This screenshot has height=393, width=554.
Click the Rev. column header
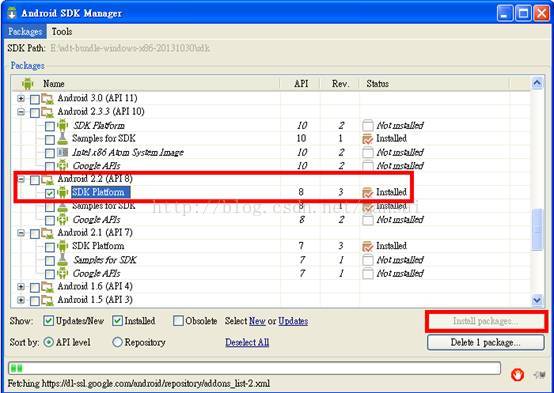click(x=340, y=84)
